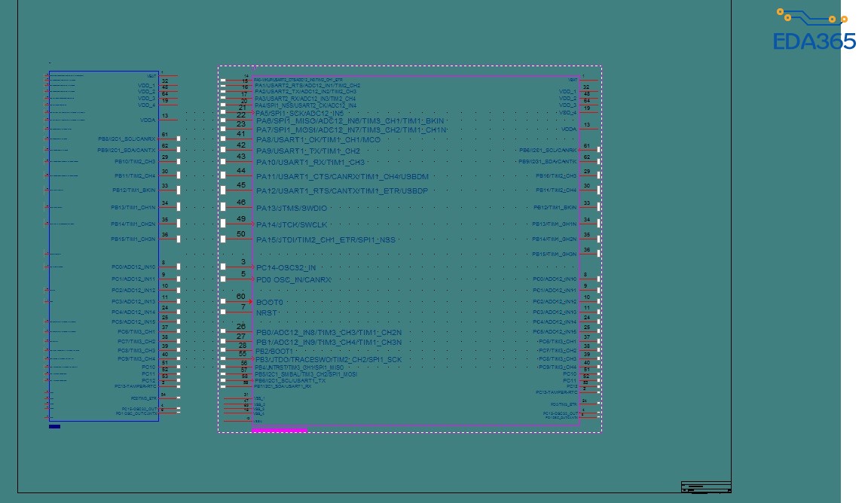Select pin label PA13/JTMS/SWDIO
Screen dimensions: 868x503
[x=291, y=209]
